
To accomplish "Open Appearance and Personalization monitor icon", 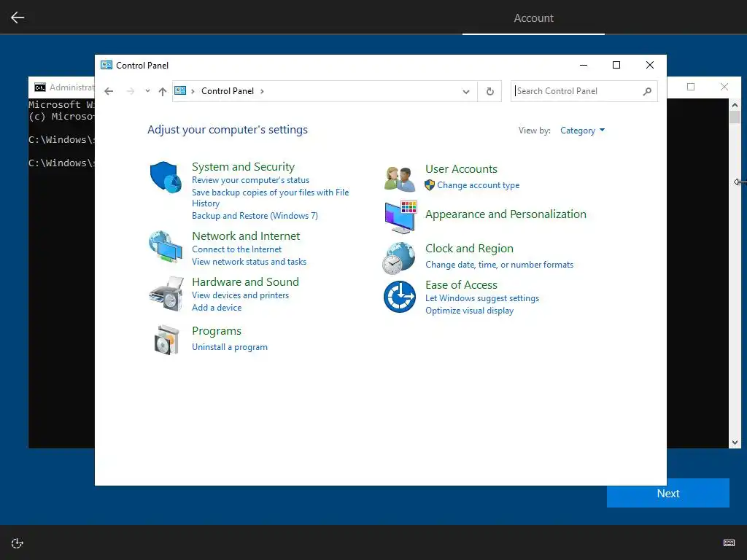I will [400, 217].
